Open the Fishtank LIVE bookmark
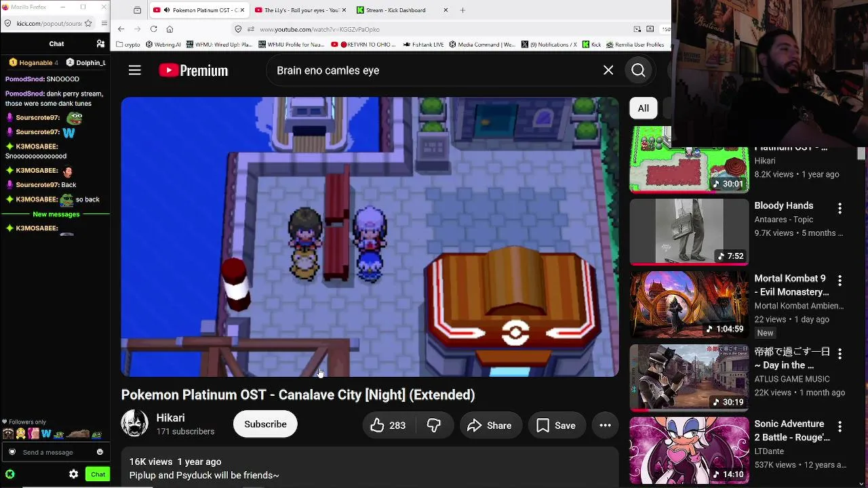Screen dimensions: 868x488 pyautogui.click(x=423, y=45)
